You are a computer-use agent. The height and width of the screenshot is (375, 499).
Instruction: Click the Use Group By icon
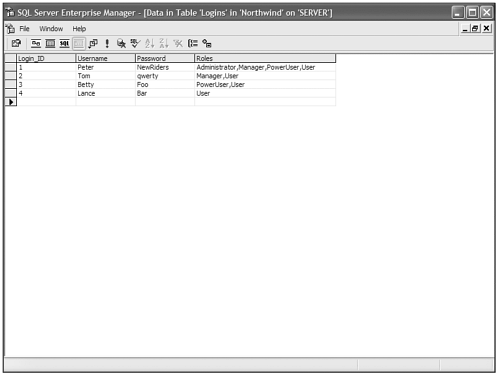click(193, 43)
